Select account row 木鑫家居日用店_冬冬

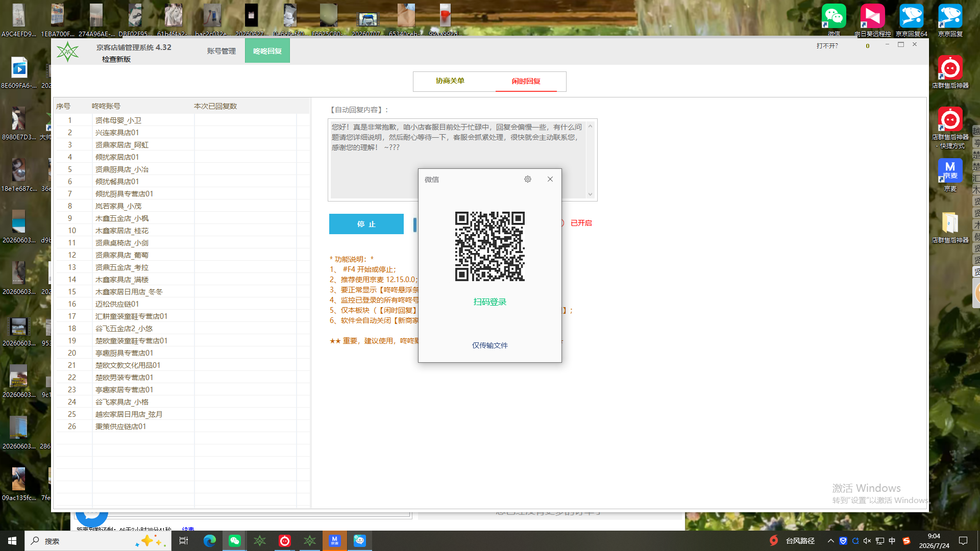[x=182, y=292]
